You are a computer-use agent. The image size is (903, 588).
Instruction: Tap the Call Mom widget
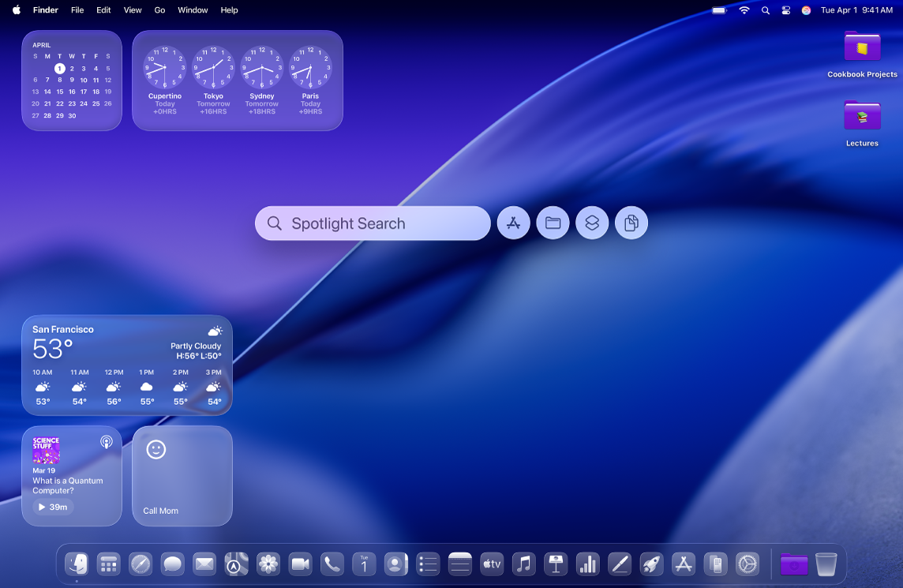coord(182,474)
